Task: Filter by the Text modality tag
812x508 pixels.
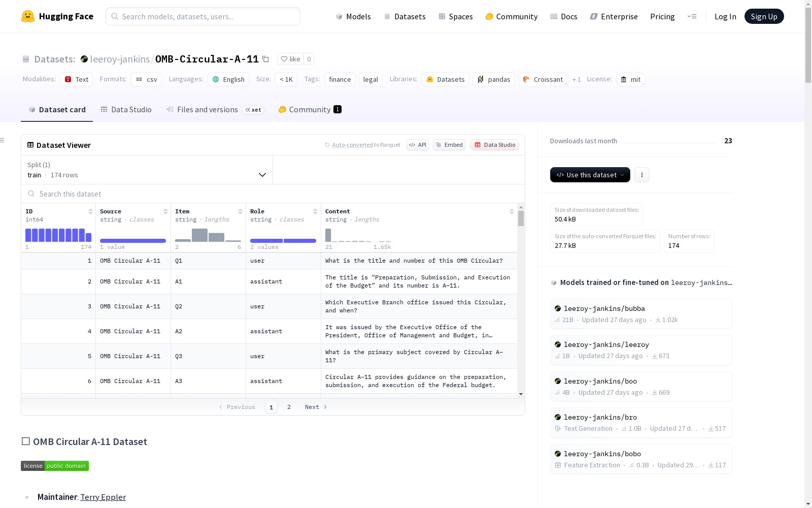Action: tap(77, 79)
